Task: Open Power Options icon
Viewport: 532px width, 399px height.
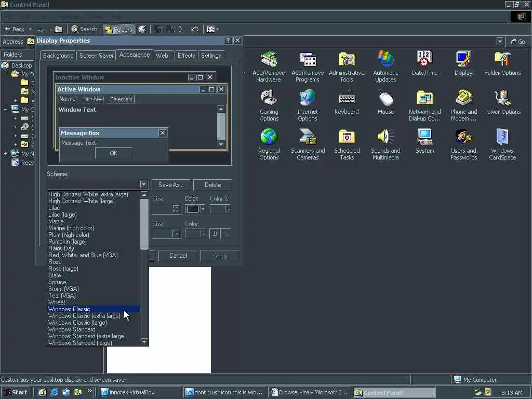Action: (x=502, y=102)
